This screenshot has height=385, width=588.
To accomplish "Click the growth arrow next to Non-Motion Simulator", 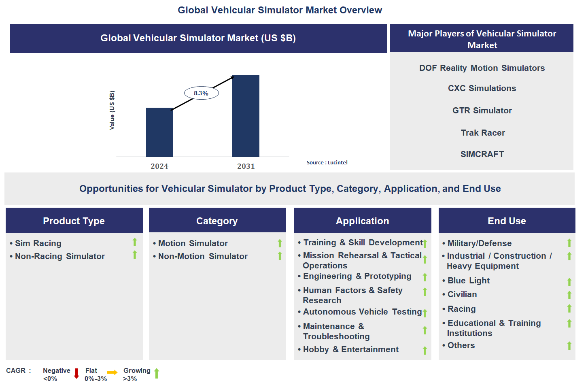I will (280, 255).
